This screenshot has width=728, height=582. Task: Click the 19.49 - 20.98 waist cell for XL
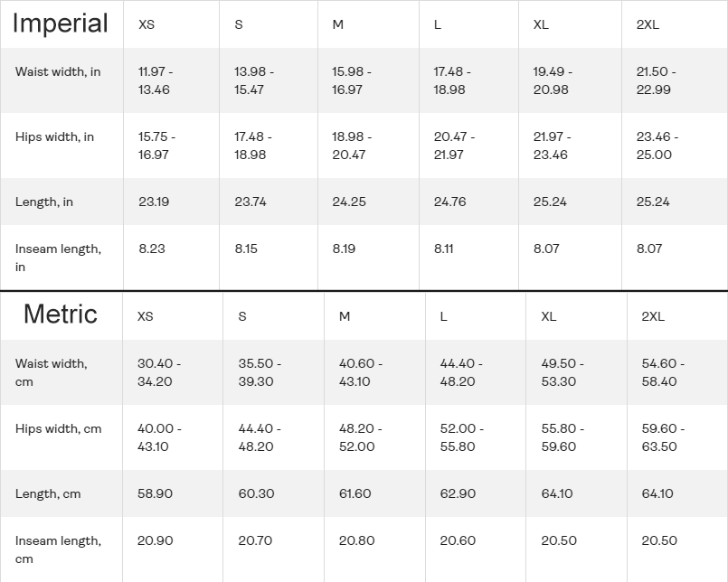pos(553,80)
